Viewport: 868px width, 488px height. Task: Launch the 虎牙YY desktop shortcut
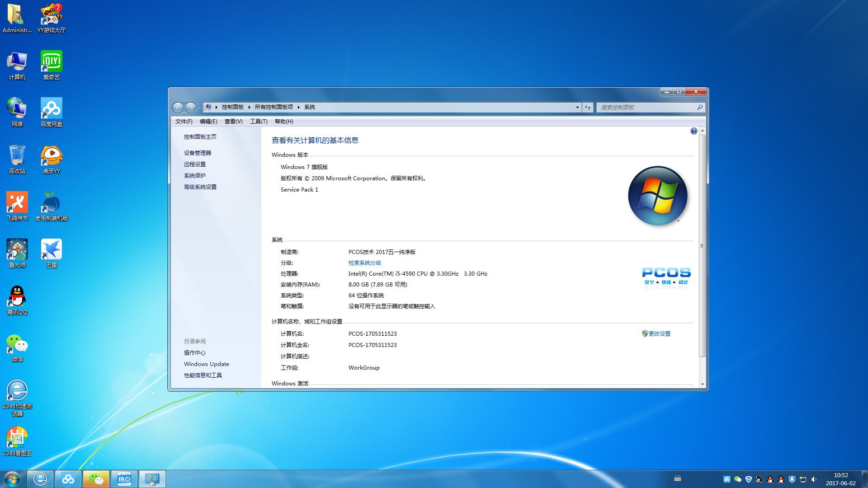click(52, 159)
